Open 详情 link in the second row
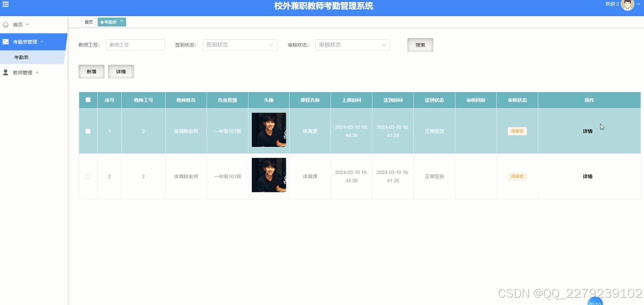644x305 pixels. pyautogui.click(x=587, y=176)
